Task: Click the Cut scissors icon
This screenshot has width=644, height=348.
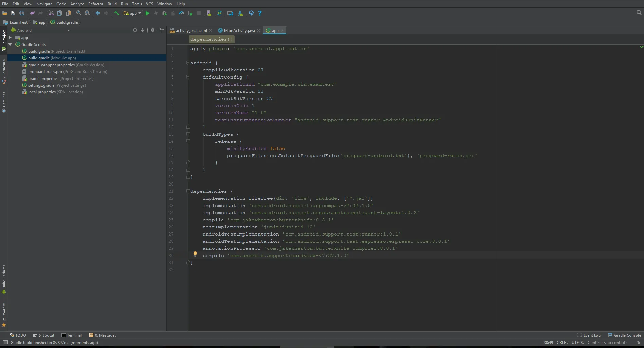Action: (x=51, y=13)
